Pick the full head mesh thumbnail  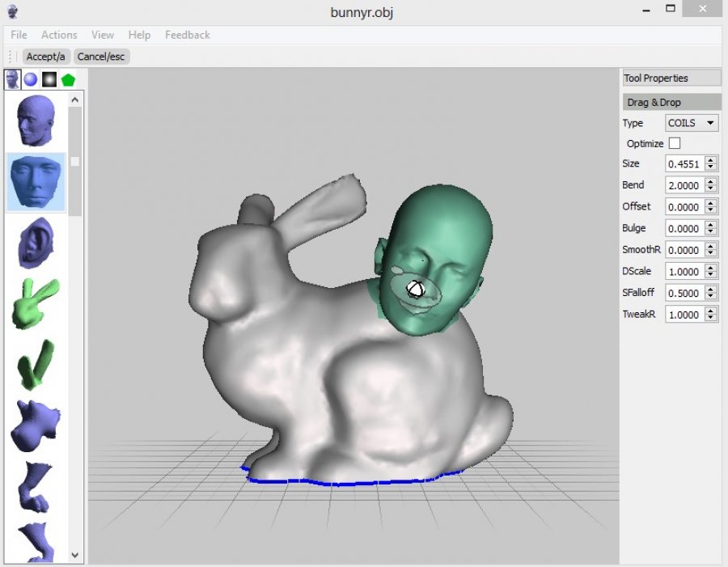[x=36, y=121]
